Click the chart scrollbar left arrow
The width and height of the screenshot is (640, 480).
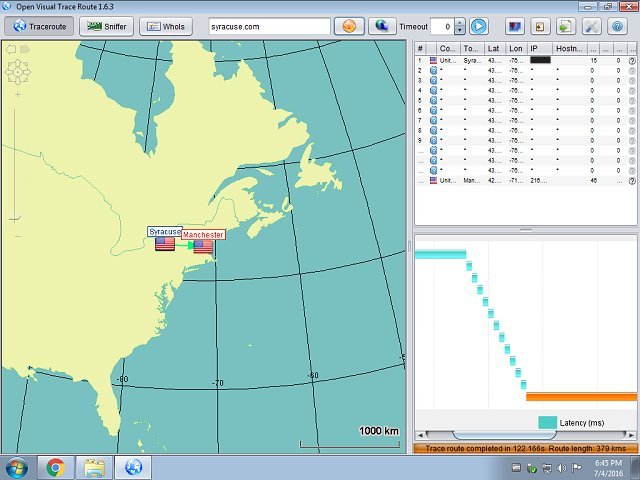(420, 435)
